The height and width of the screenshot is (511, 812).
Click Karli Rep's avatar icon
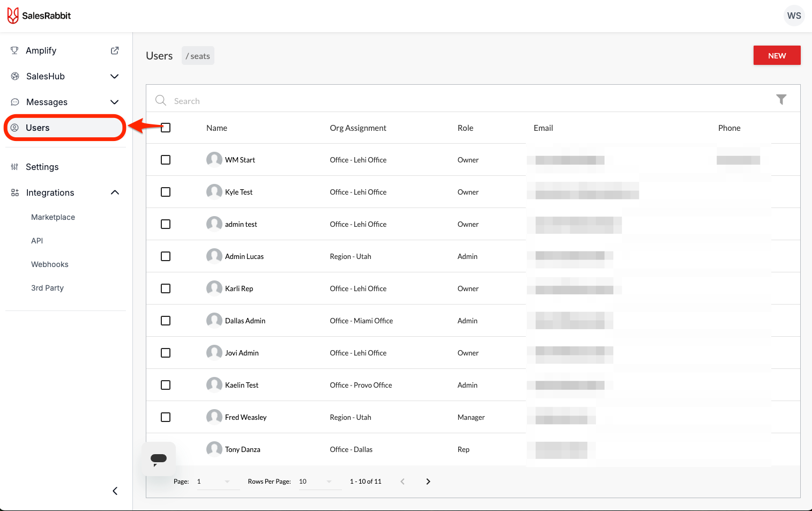[x=214, y=288]
